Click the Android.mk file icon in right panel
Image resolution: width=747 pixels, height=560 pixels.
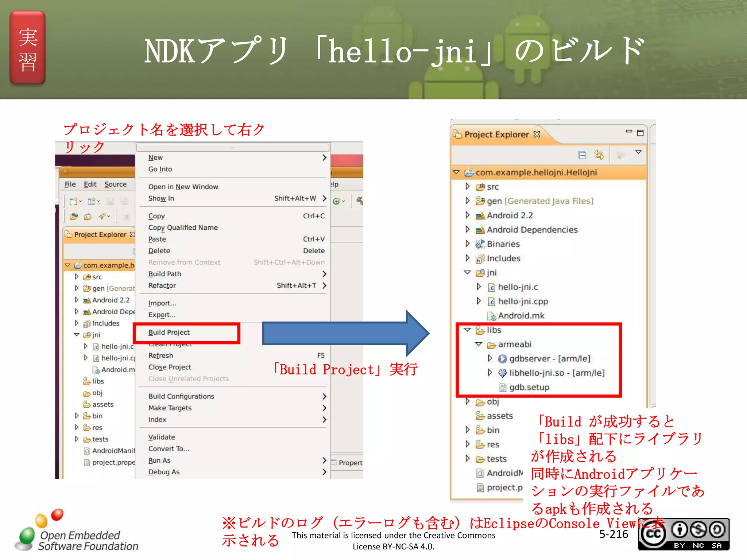(x=491, y=316)
